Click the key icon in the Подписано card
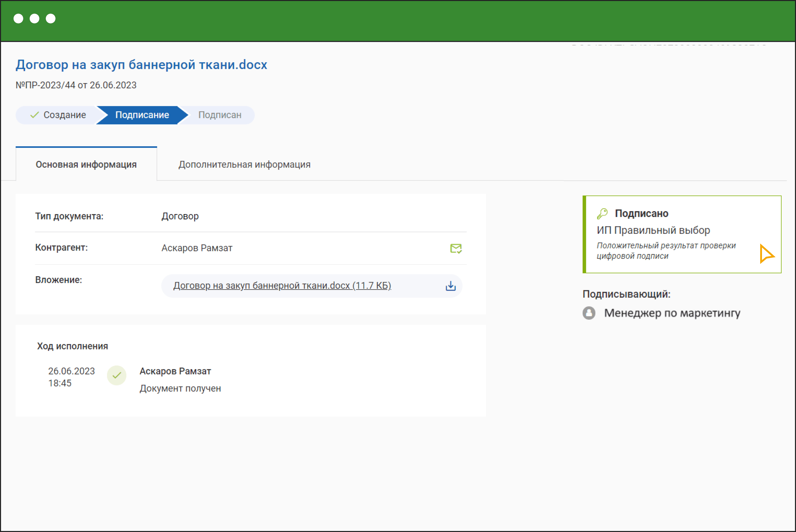The height and width of the screenshot is (532, 796). [x=602, y=214]
